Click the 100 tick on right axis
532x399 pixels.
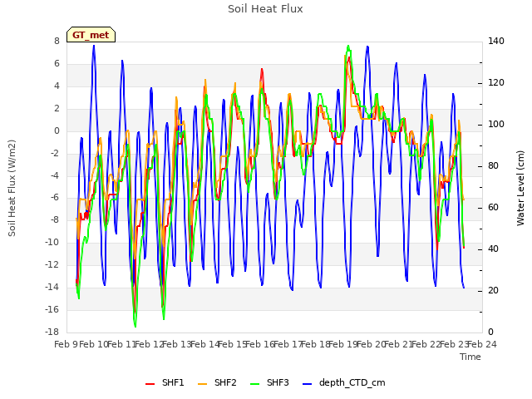click(496, 124)
